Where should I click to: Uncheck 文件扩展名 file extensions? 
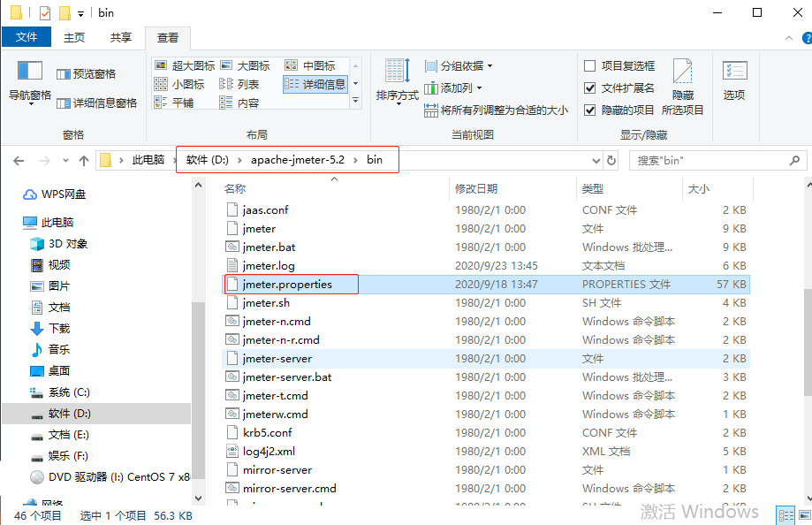[x=590, y=87]
